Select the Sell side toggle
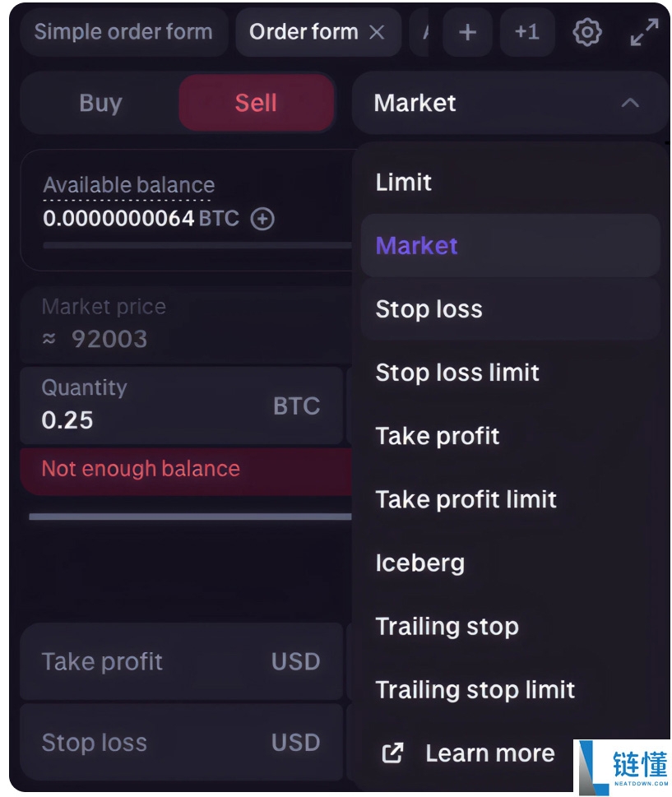672x797 pixels. [256, 103]
